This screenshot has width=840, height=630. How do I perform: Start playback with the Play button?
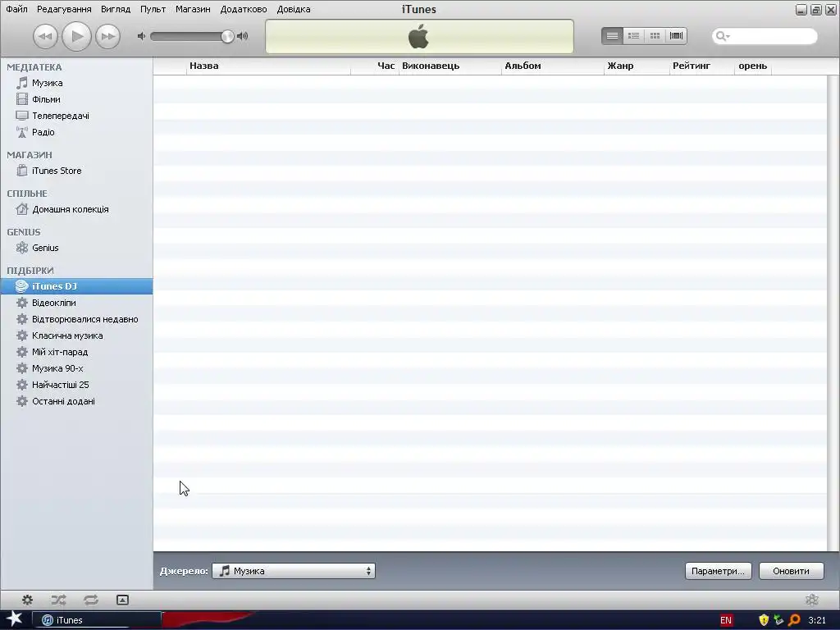click(76, 36)
